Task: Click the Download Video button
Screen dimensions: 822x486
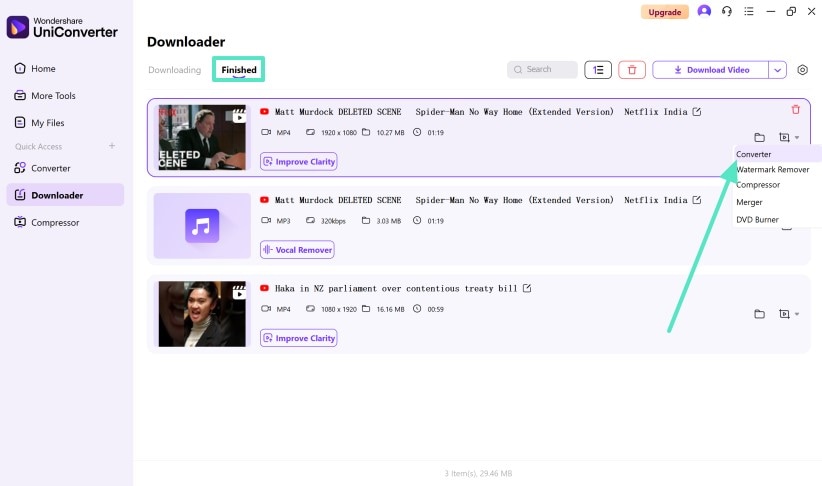Action: point(711,70)
